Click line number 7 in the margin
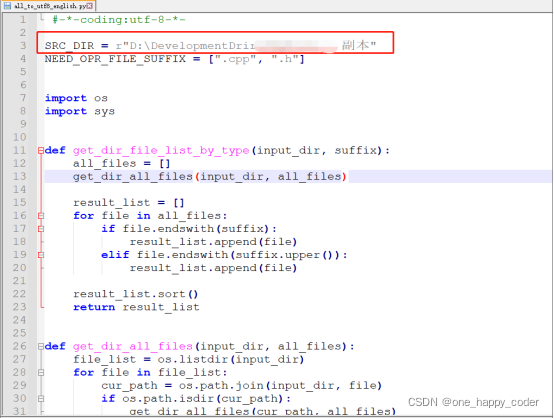This screenshot has height=418, width=554. pos(23,98)
